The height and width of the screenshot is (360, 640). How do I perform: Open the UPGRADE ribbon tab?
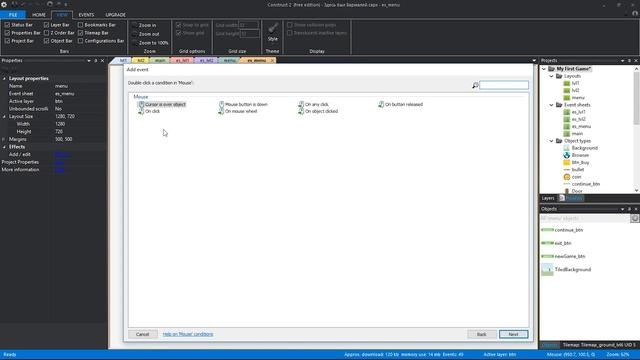[x=116, y=15]
